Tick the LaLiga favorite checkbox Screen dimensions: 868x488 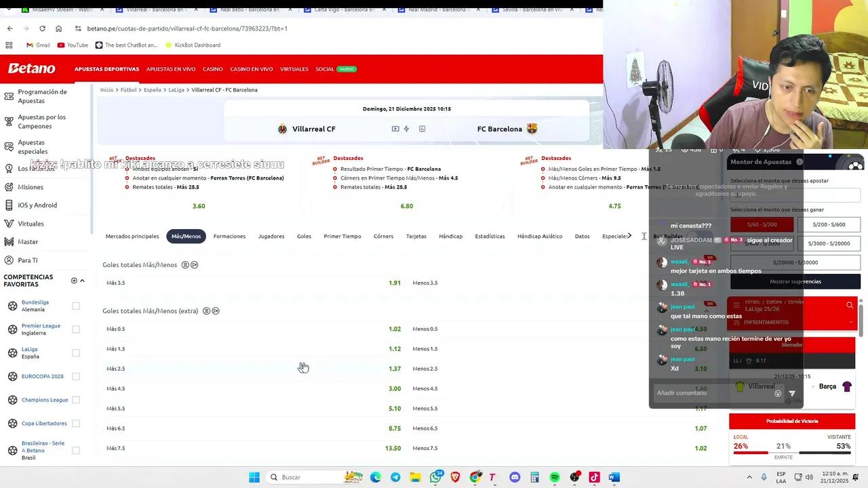[x=76, y=353]
